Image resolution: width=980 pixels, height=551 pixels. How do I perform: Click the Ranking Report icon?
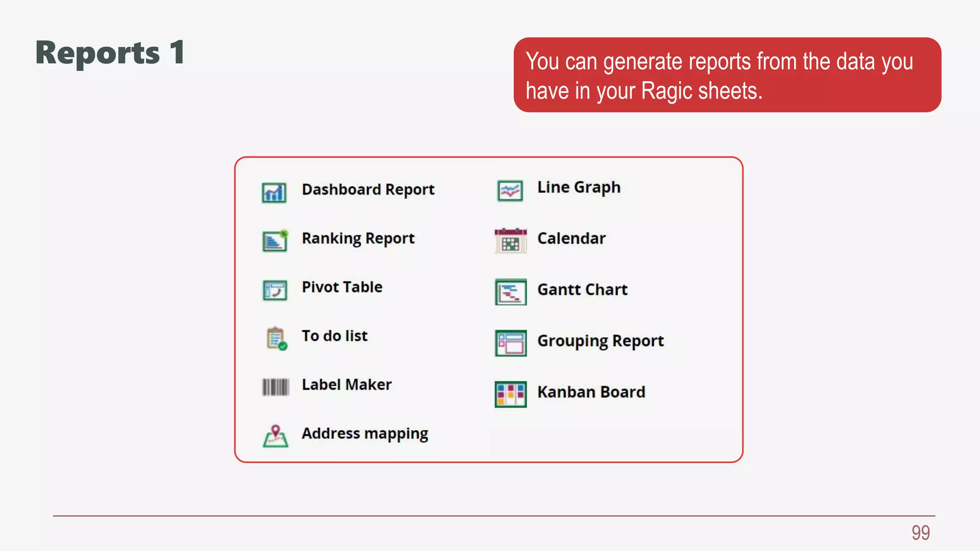pyautogui.click(x=275, y=241)
